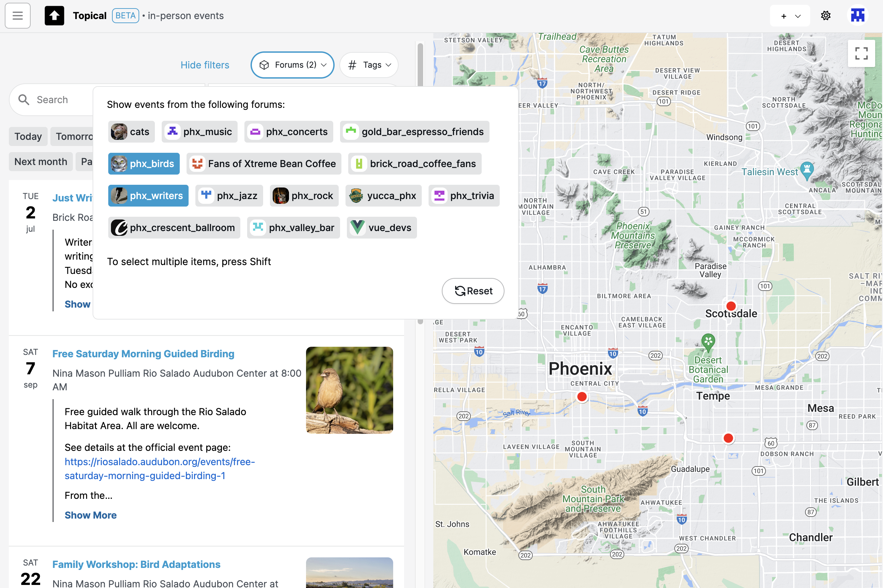Viewport: 883px width, 588px height.
Task: Open the hamburger menu
Action: pyautogui.click(x=18, y=16)
